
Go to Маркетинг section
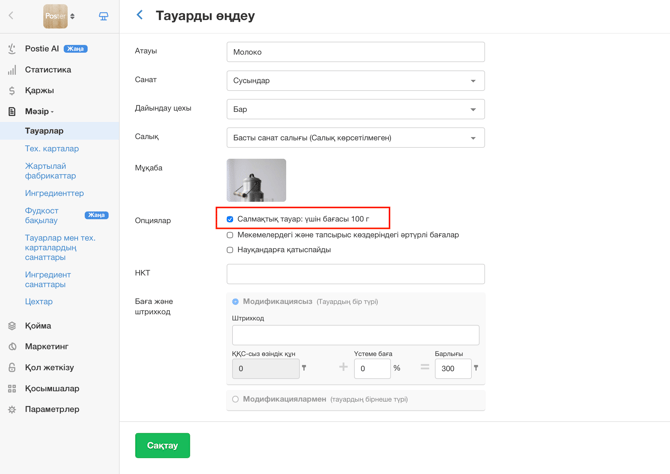coord(47,347)
